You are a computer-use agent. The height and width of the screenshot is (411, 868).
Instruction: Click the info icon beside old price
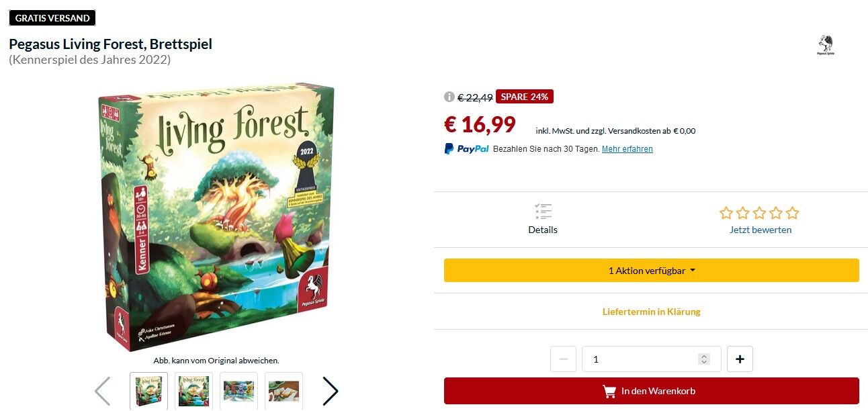[x=449, y=97]
